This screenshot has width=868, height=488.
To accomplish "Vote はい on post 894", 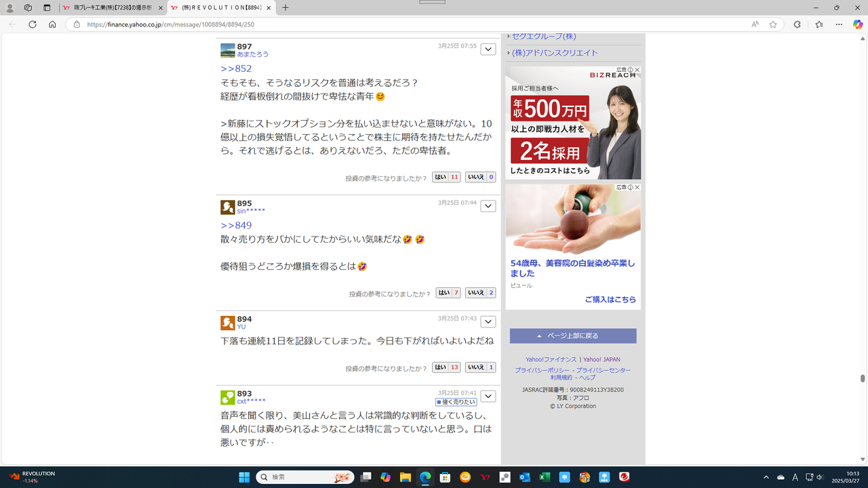I will tap(446, 367).
